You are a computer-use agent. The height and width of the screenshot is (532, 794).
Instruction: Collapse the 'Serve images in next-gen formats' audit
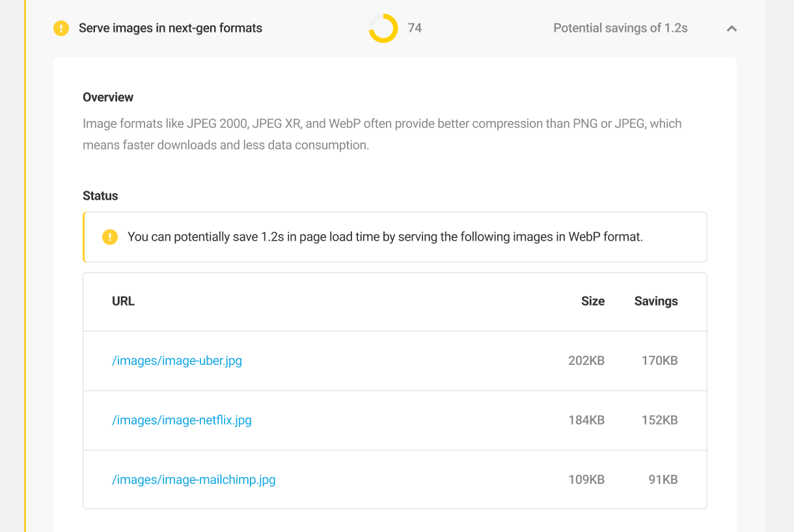[731, 29]
